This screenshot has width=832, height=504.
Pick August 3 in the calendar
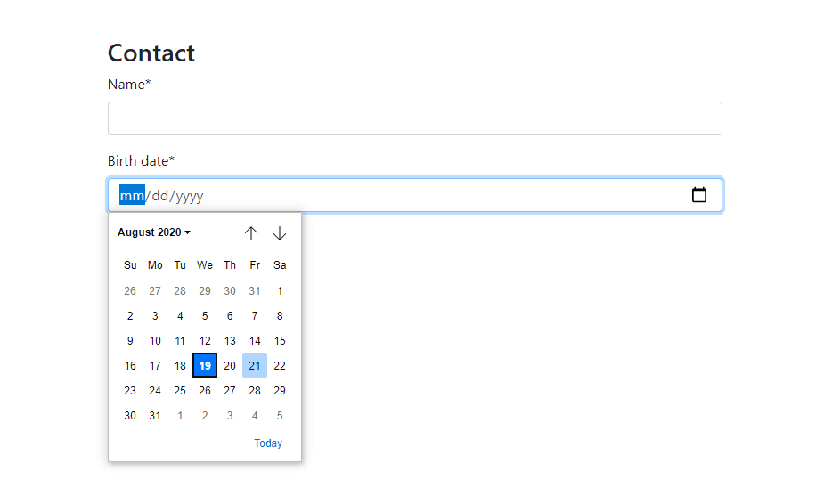click(x=155, y=316)
